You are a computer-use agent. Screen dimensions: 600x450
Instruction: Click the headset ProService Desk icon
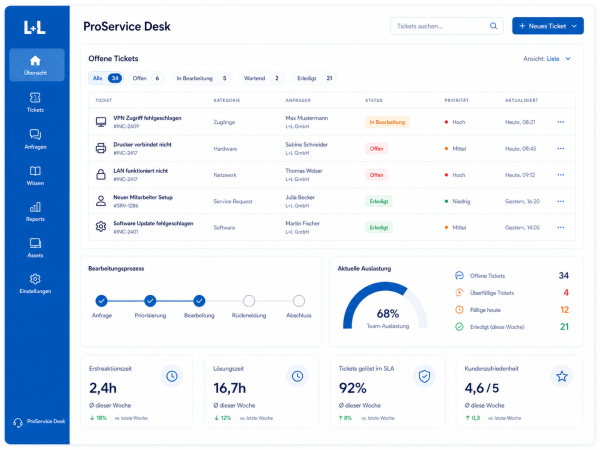click(18, 422)
